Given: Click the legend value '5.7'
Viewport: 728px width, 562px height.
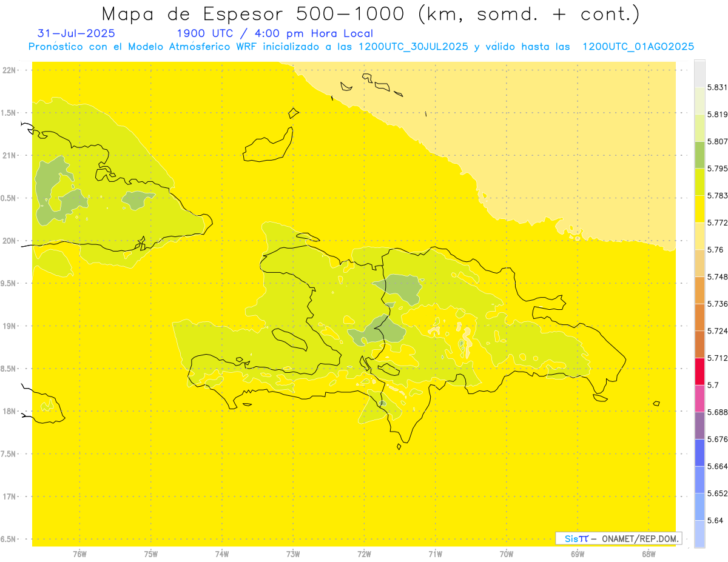Looking at the screenshot, I should [x=713, y=385].
